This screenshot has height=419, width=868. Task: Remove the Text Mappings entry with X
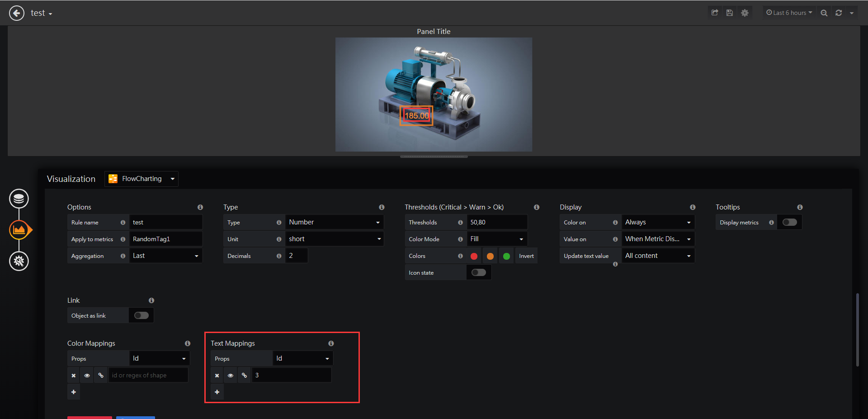pos(217,375)
